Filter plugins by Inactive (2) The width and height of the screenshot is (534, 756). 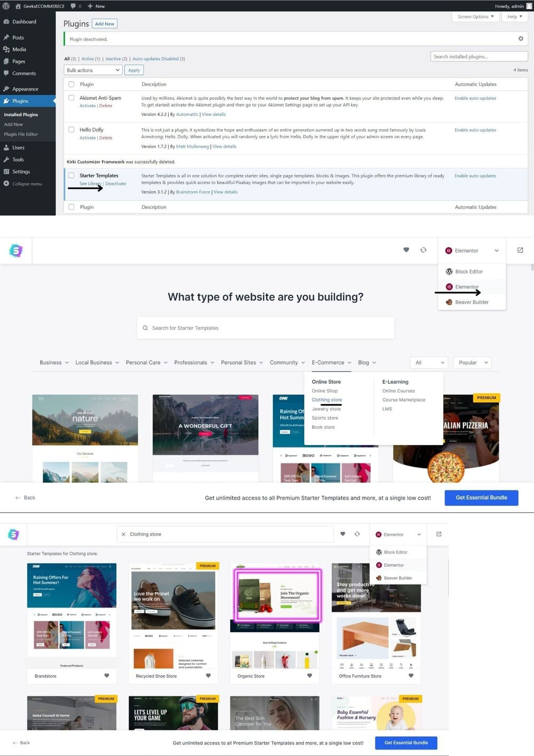pyautogui.click(x=116, y=59)
